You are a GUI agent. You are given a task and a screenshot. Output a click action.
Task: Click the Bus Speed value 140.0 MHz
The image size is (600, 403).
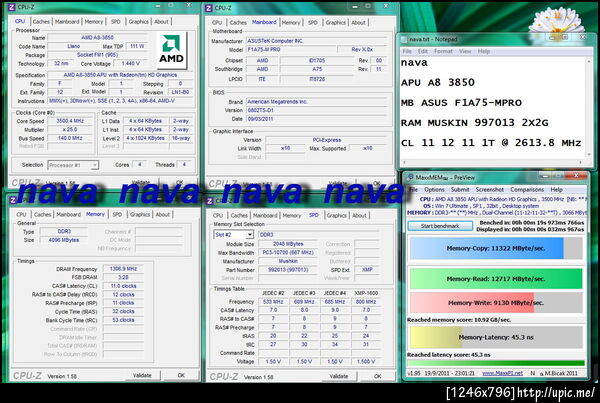click(x=70, y=138)
